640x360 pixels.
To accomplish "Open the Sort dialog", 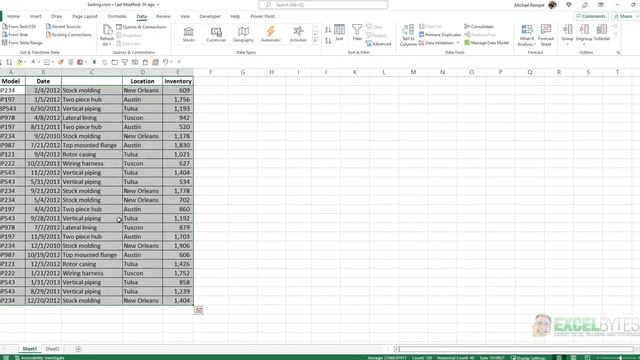I will pyautogui.click(x=339, y=33).
